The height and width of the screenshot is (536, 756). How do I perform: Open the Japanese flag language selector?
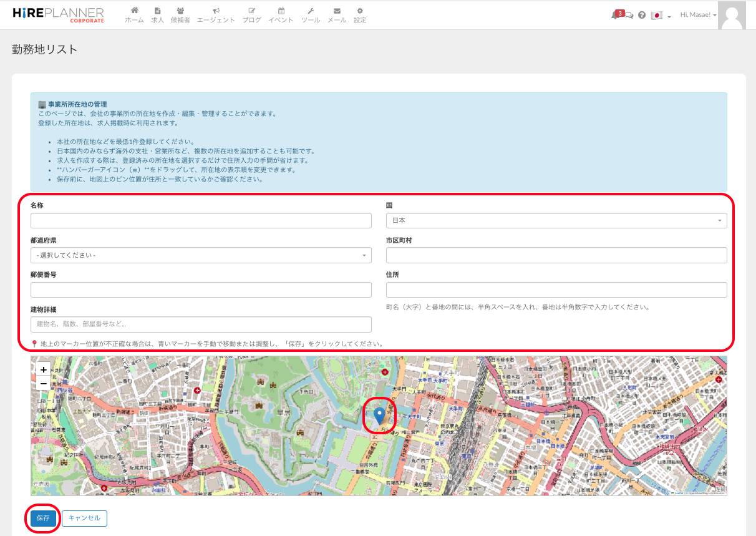(660, 16)
